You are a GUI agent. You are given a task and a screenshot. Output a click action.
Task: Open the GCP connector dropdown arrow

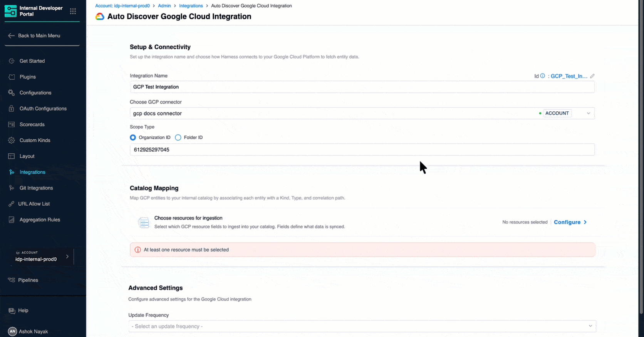tap(589, 113)
